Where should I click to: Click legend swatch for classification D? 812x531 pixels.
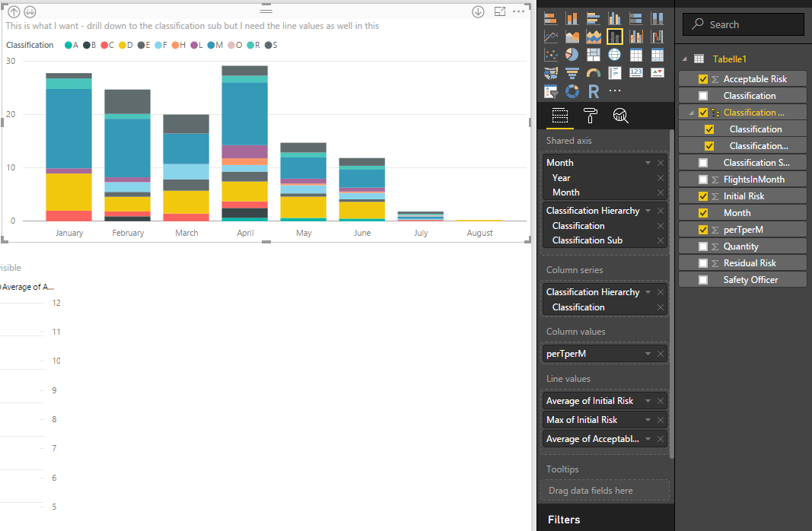click(123, 45)
